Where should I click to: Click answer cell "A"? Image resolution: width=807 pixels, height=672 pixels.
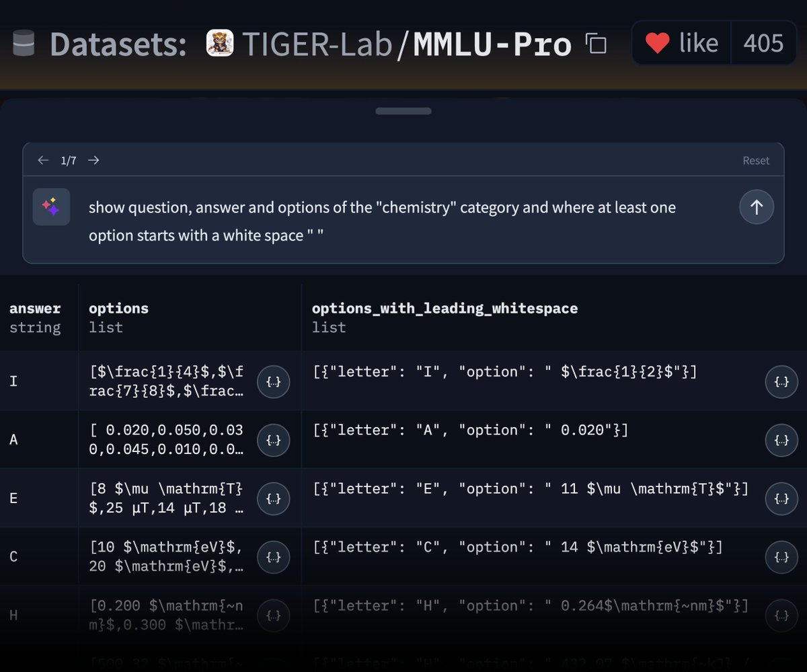[39, 440]
